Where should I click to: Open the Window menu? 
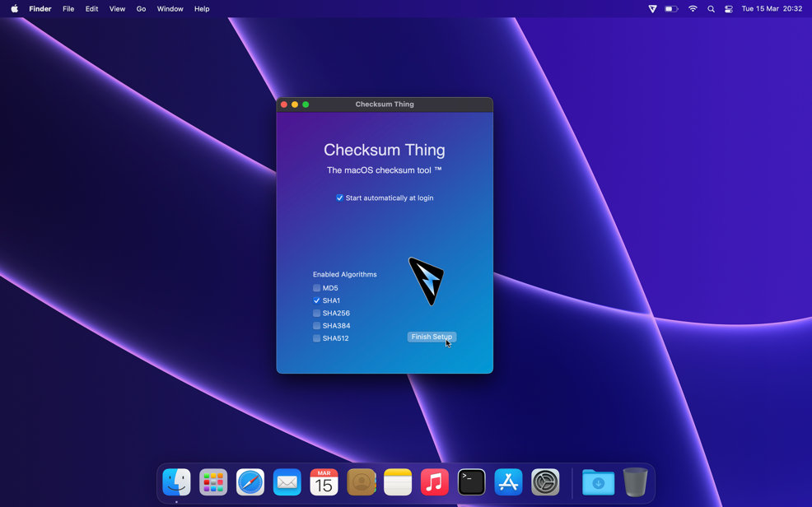coord(170,9)
